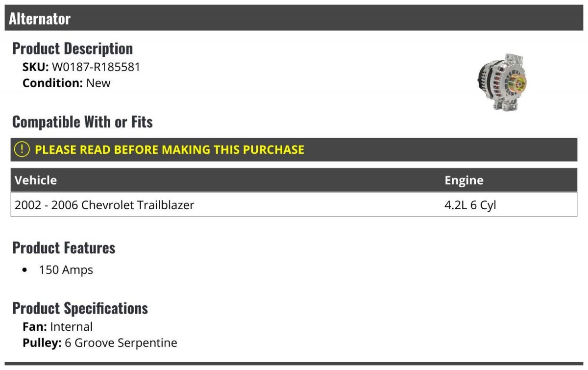Image resolution: width=588 pixels, height=370 pixels.
Task: Click the Pulley: 6 Groove Serpentine specification
Action: click(x=100, y=343)
